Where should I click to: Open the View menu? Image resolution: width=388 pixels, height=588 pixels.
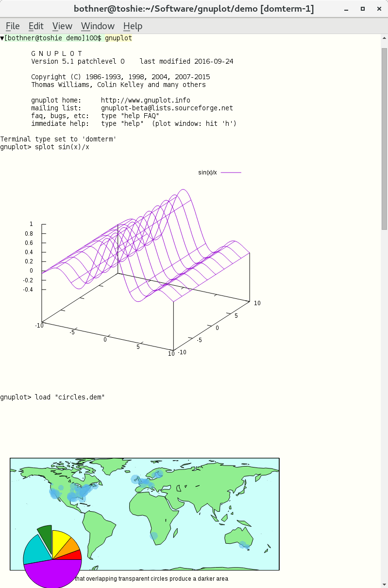[62, 26]
